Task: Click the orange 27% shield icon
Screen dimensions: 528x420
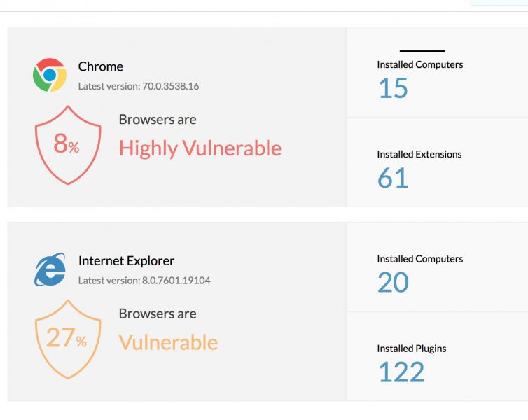Action: coord(68,339)
